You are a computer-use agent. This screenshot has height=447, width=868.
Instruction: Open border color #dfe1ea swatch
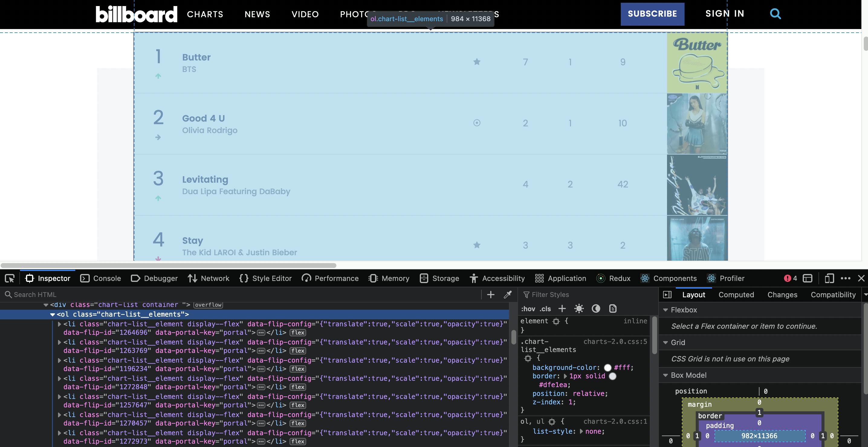(x=613, y=376)
